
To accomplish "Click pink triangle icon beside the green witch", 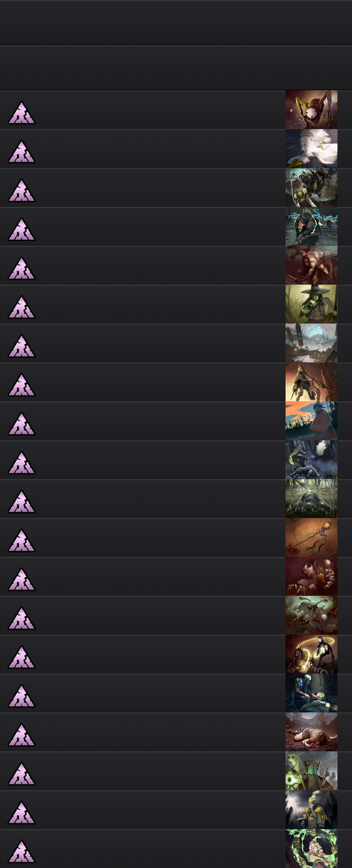I will point(22,307).
